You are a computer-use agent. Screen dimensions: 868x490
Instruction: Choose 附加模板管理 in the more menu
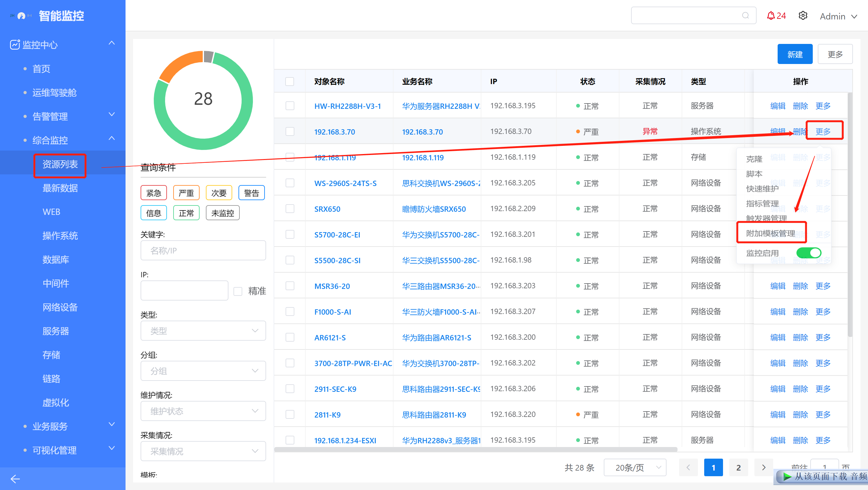click(x=770, y=233)
